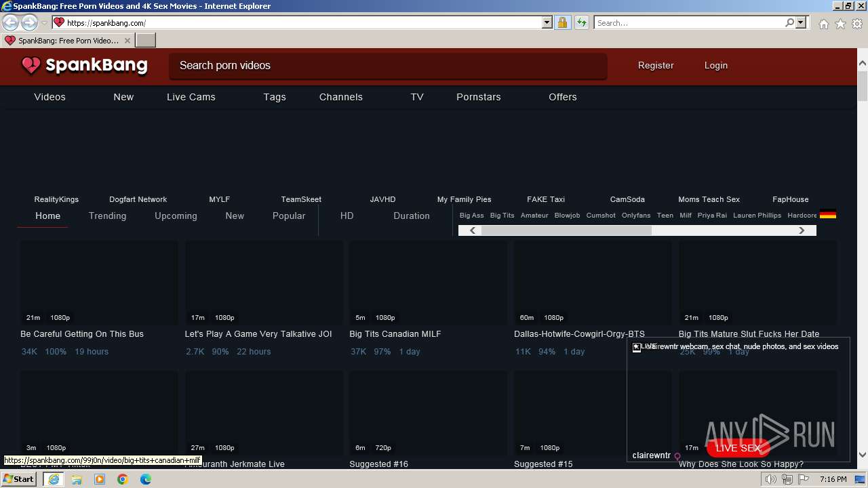Image resolution: width=868 pixels, height=488 pixels.
Task: Open the Offers menu item
Action: click(x=563, y=97)
